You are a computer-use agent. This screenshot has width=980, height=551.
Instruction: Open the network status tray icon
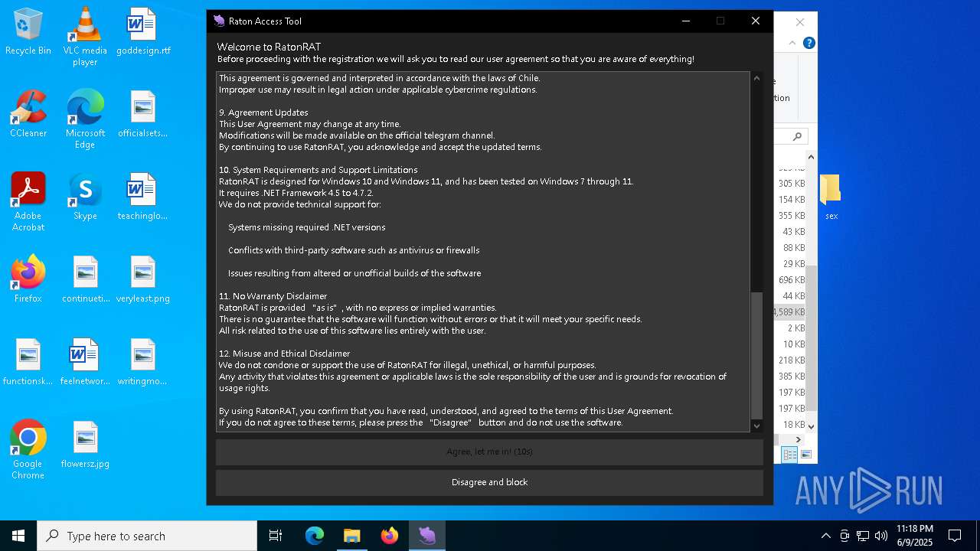tap(863, 536)
